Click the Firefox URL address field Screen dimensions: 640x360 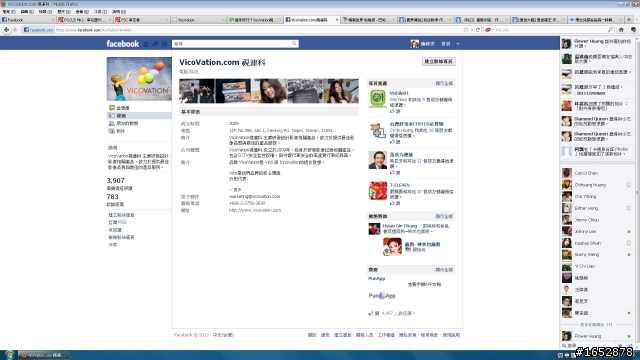pyautogui.click(x=259, y=30)
